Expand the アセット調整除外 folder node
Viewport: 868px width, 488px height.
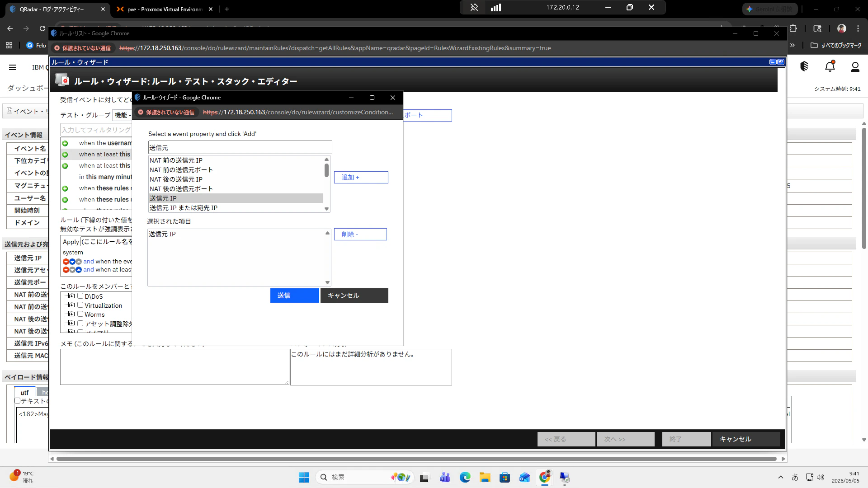(x=71, y=323)
